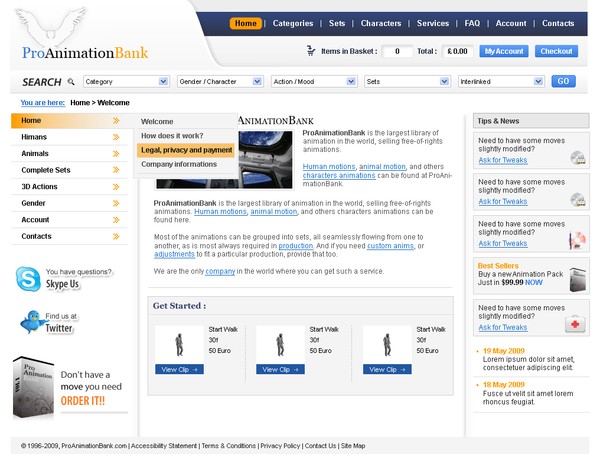The height and width of the screenshot is (454, 600).
Task: Click the third View Clip button
Action: pos(387,369)
